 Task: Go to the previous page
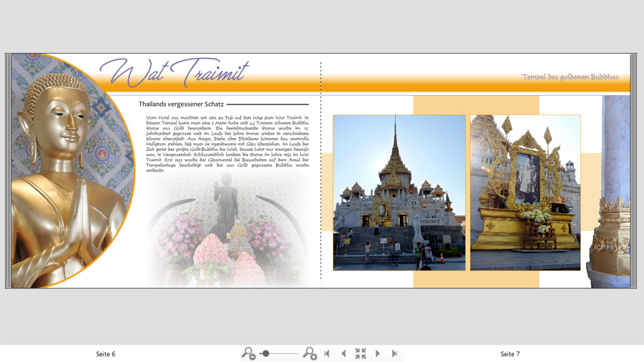pos(343,353)
